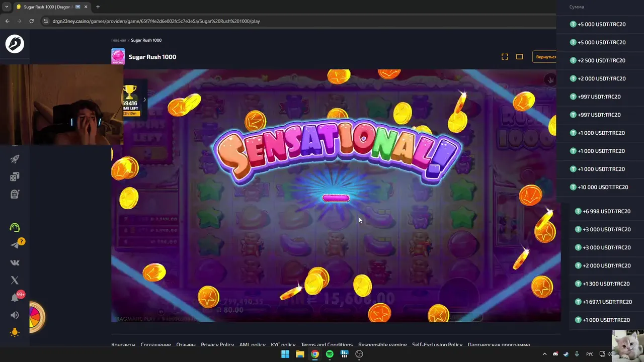Viewport: 644px width, 362px height.
Task: Open the slot machine games section
Action: click(x=15, y=194)
